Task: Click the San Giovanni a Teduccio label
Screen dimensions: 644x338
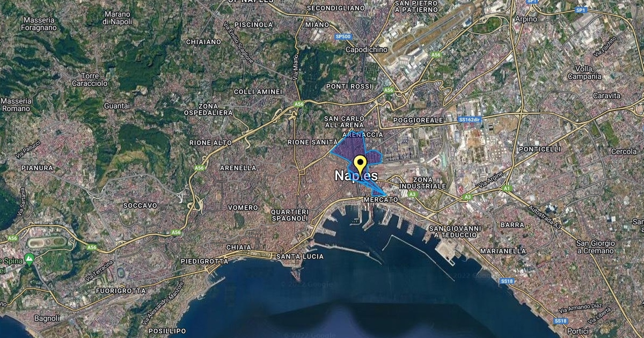Action: [x=456, y=232]
